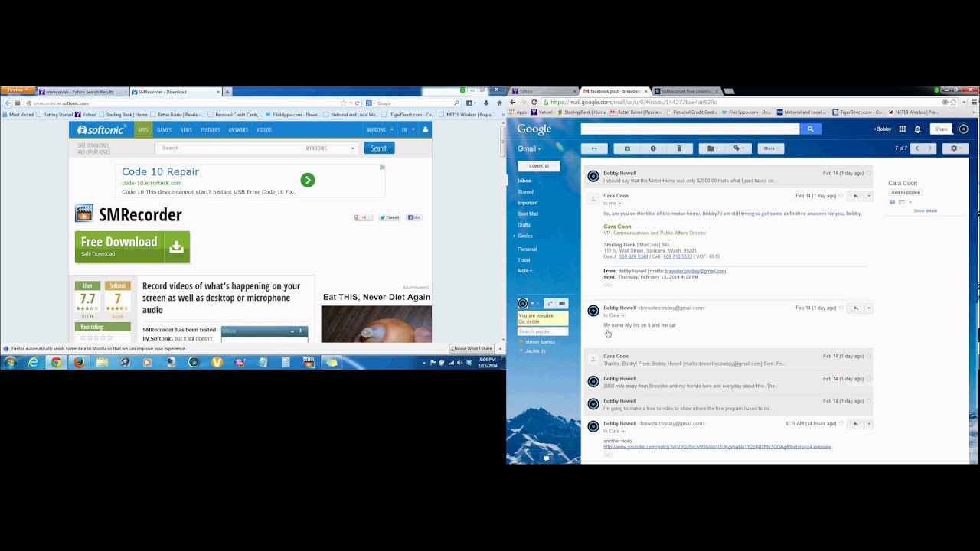The image size is (980, 551).
Task: Open Inbox in Gmail sidebar
Action: (524, 181)
